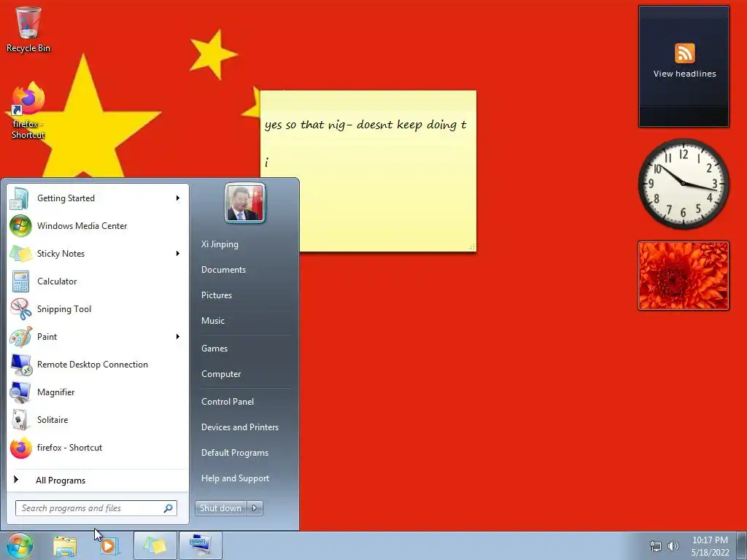Launch Calculator from the Start menu
This screenshot has height=560, width=747.
(x=98, y=281)
